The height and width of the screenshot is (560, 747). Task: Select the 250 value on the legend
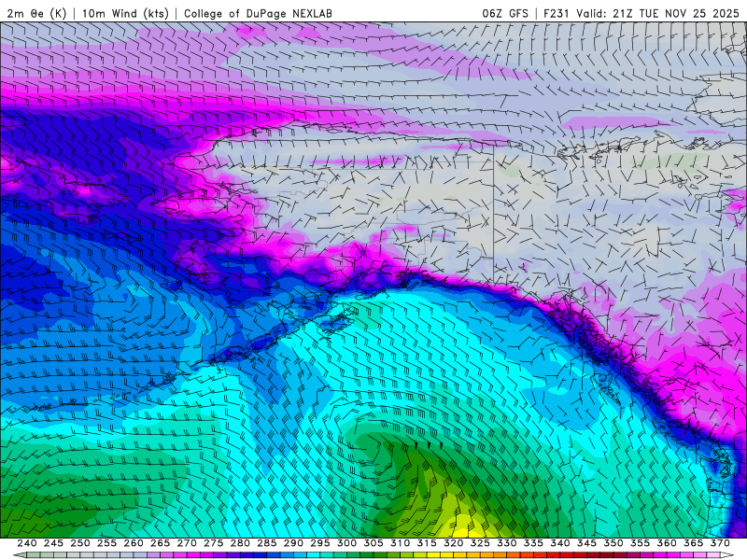(x=80, y=543)
